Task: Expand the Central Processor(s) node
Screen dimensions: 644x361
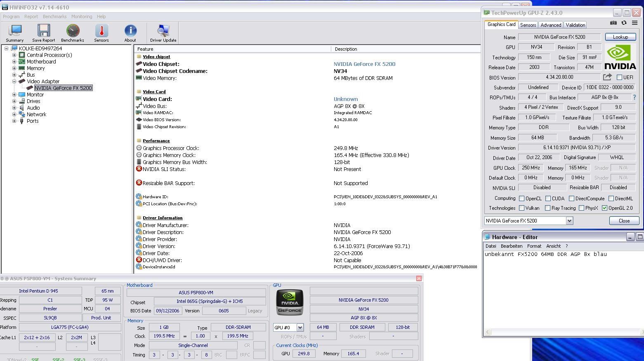Action: click(x=14, y=55)
